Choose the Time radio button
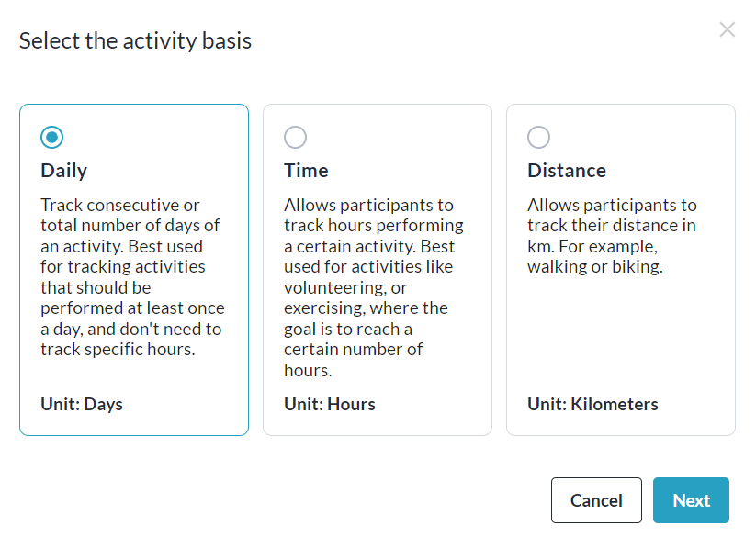Screen dimensions: 756x537 tap(295, 138)
